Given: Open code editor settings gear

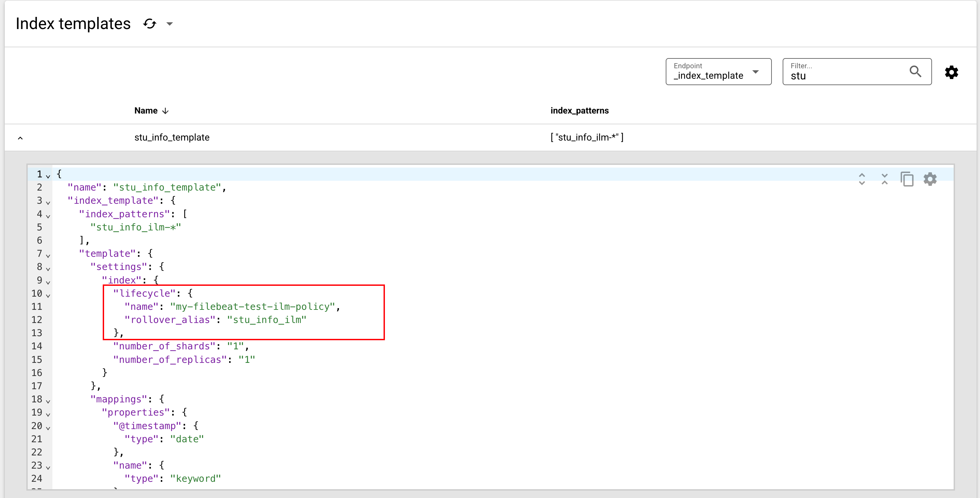Looking at the screenshot, I should click(930, 179).
